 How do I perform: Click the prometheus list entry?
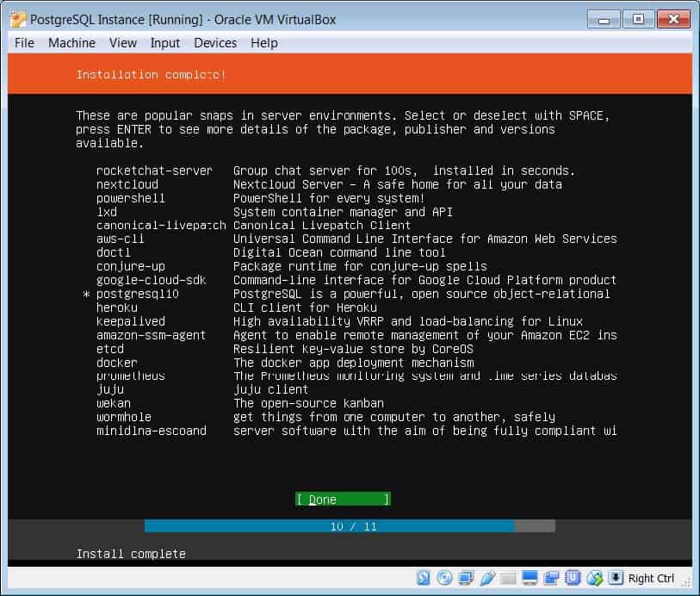coord(130,376)
